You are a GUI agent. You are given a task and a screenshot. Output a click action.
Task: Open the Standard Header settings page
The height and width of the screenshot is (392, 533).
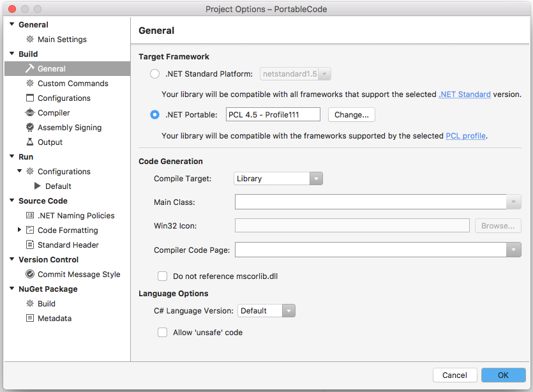(68, 245)
